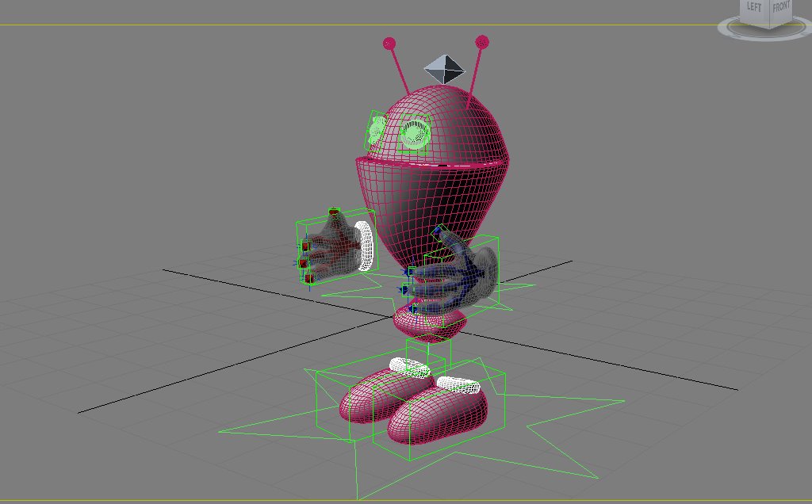This screenshot has height=504, width=812.
Task: Select the middle blue fingertip control
Action: pyautogui.click(x=405, y=290)
